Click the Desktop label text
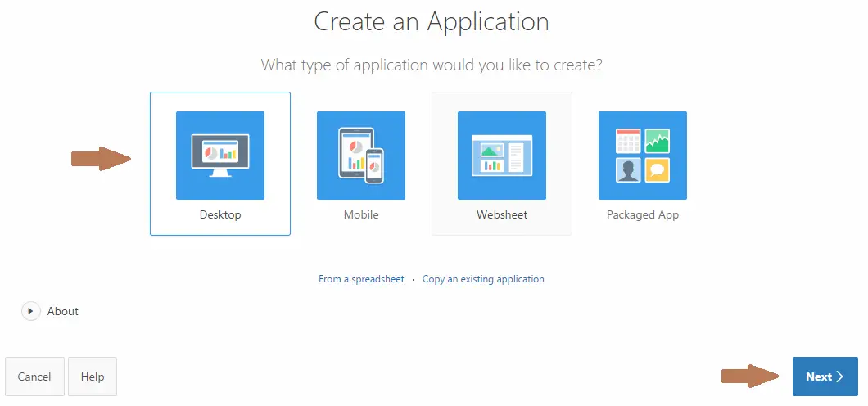This screenshot has height=406, width=868. [x=220, y=214]
